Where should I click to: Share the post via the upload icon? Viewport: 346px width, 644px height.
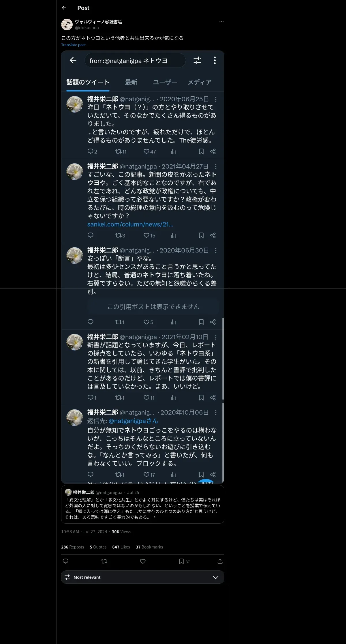point(220,561)
